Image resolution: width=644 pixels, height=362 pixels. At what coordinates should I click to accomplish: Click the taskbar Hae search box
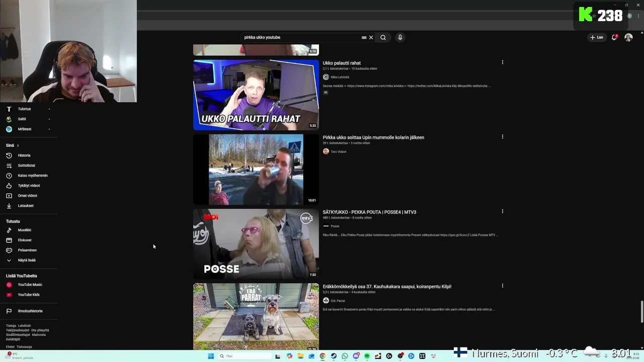245,356
